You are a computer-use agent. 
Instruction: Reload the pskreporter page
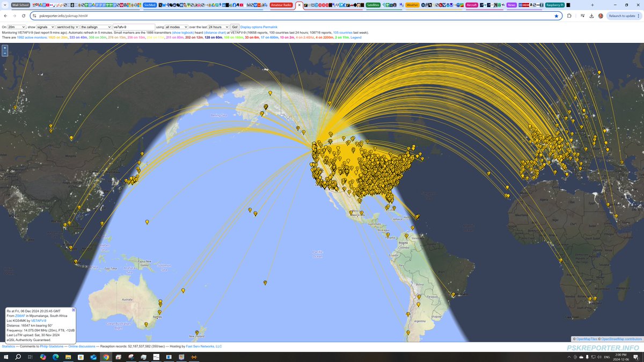tap(24, 16)
